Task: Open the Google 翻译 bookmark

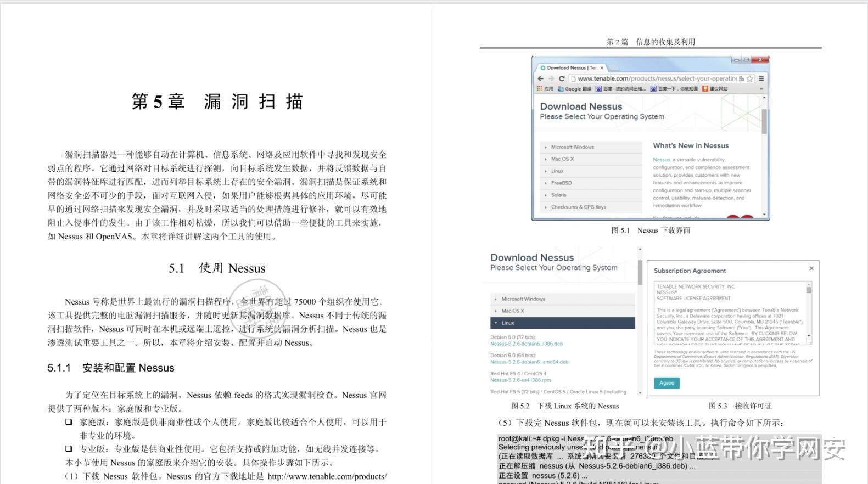Action: click(574, 89)
